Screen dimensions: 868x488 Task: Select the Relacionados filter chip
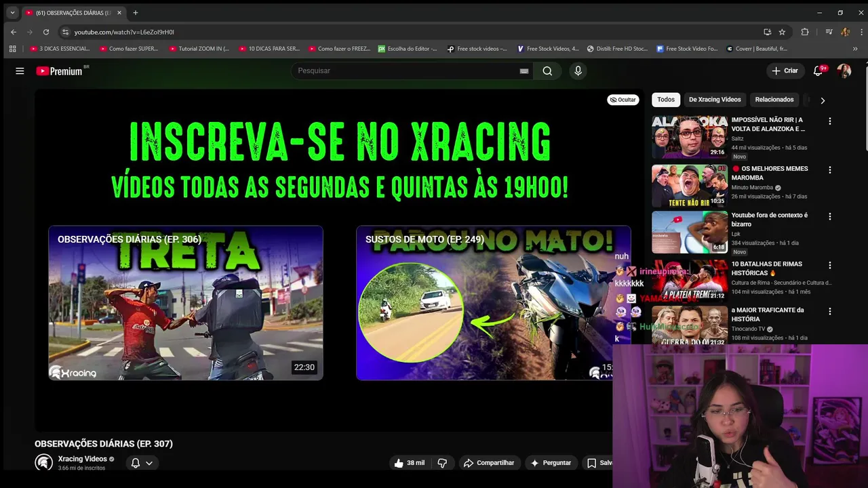coord(774,100)
